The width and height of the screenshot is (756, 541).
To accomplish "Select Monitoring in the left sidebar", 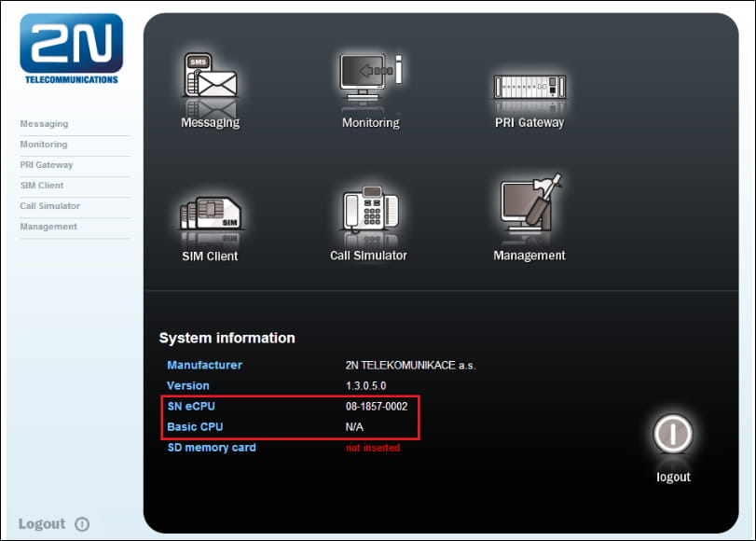I will (44, 145).
